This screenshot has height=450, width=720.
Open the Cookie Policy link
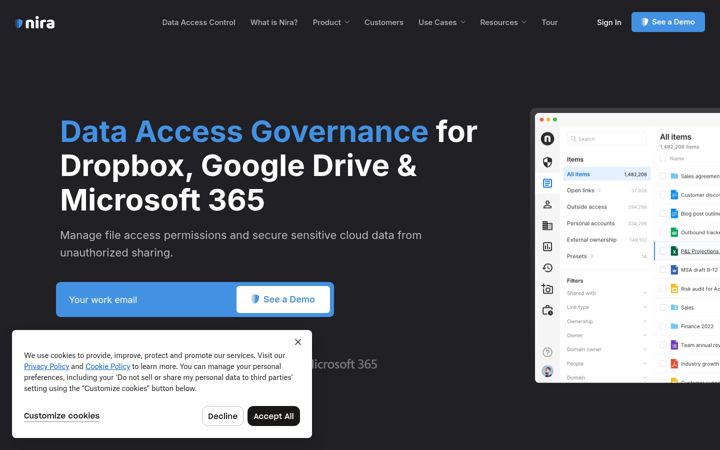tap(107, 366)
